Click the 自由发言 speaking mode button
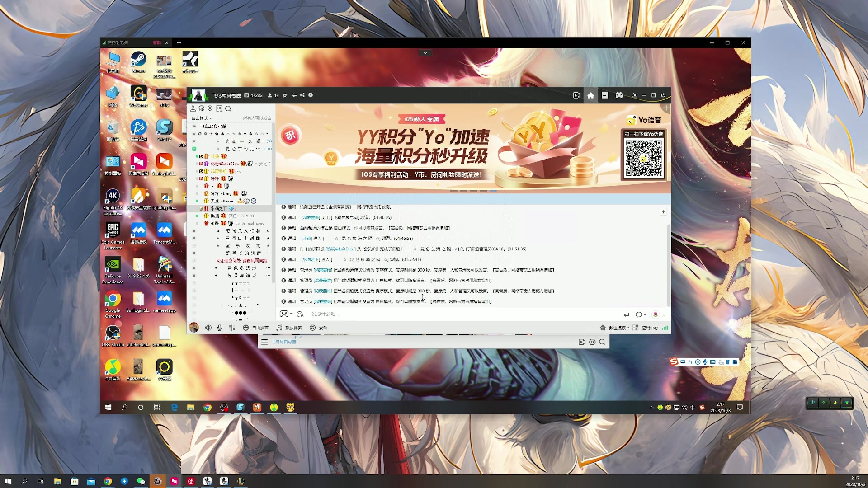The width and height of the screenshot is (868, 488). click(260, 328)
